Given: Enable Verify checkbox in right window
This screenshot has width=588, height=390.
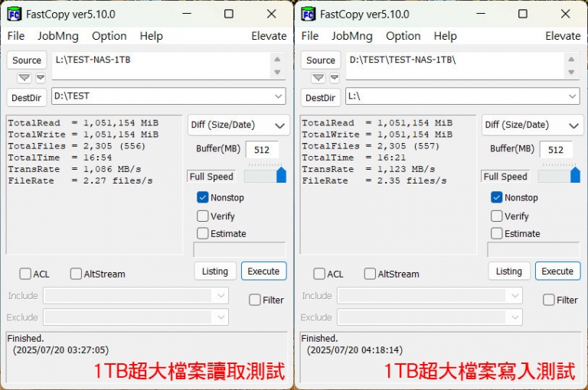Looking at the screenshot, I should tap(496, 216).
